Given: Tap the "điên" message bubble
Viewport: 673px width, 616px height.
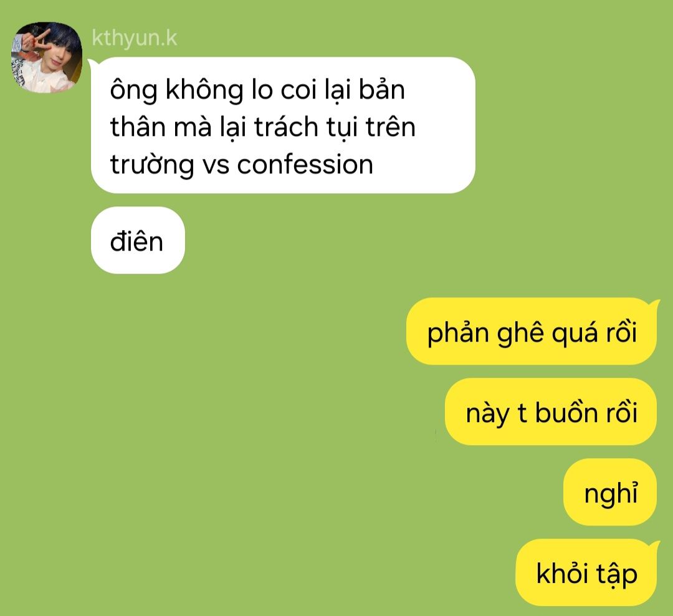Looking at the screenshot, I should click(138, 240).
